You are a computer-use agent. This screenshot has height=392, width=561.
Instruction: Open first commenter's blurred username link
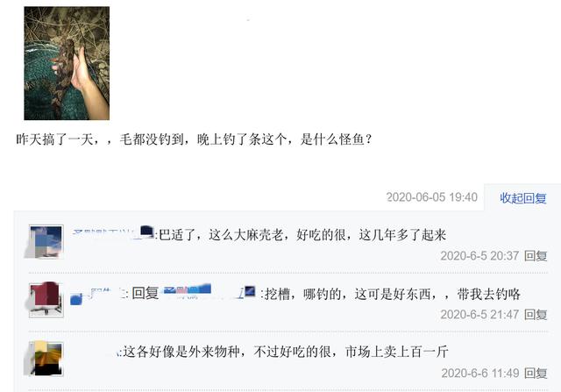coord(106,234)
